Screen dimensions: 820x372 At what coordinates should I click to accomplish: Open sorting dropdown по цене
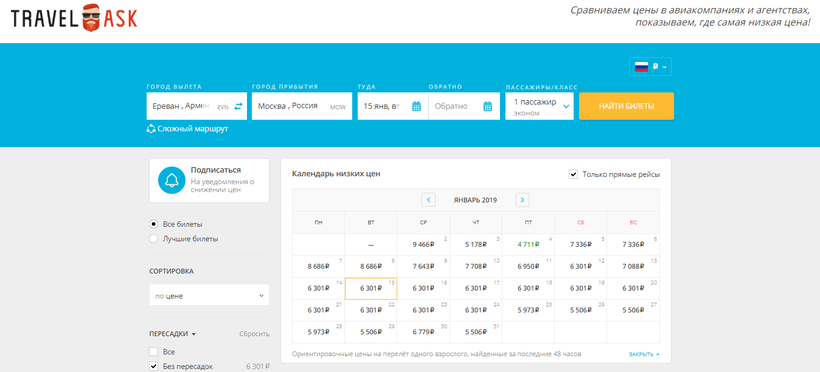(209, 296)
